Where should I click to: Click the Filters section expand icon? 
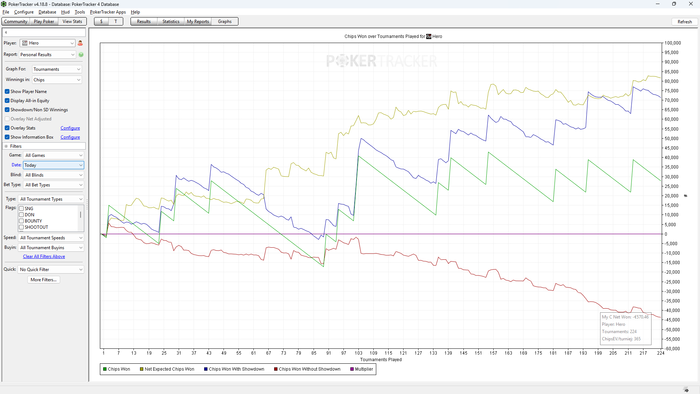[x=6, y=146]
